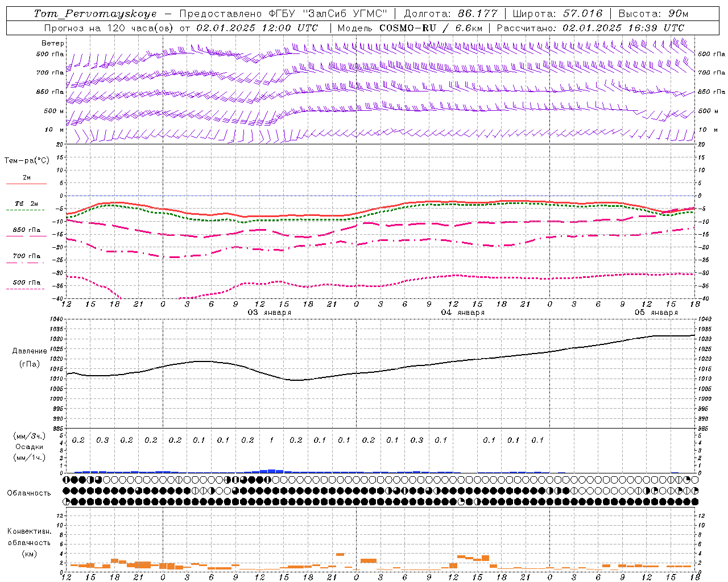This screenshot has width=728, height=582.
Task: Click the 'Осадки' precipitation label
Action: 30,447
